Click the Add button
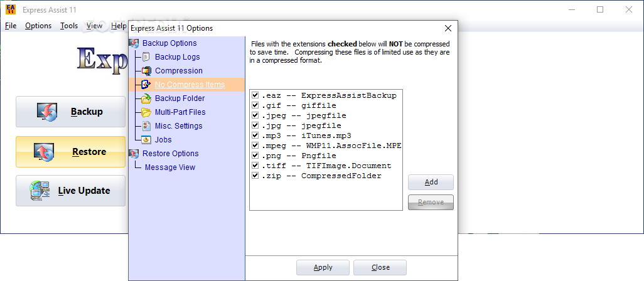 (x=431, y=182)
